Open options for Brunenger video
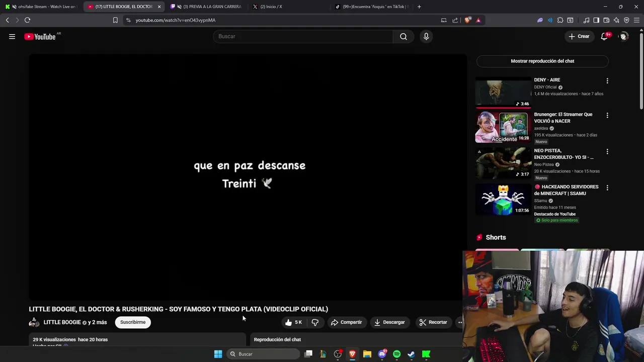The width and height of the screenshot is (644, 362). coord(607,115)
